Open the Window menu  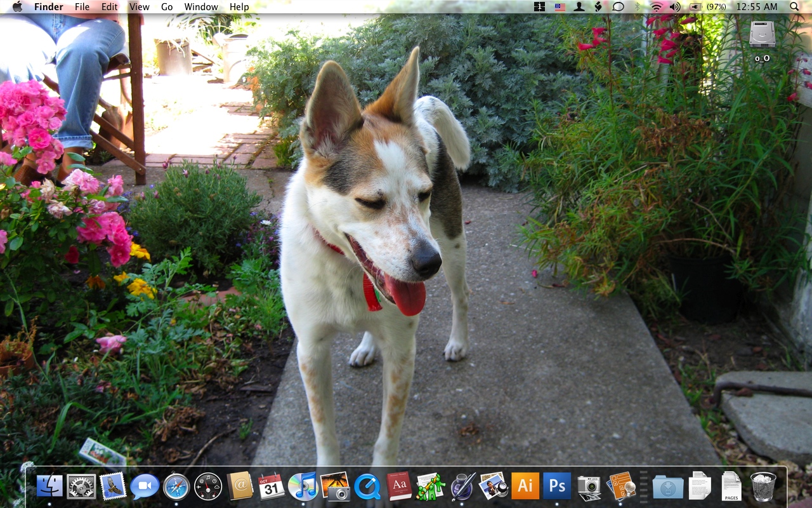201,6
